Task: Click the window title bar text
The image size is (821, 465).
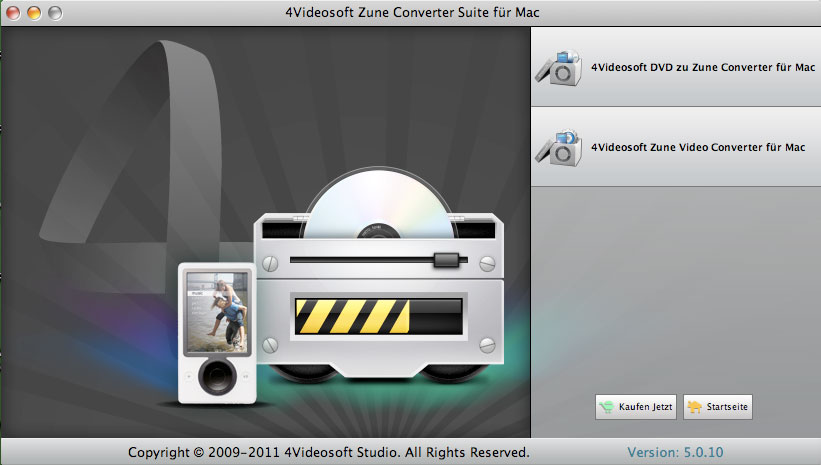Action: tap(411, 12)
